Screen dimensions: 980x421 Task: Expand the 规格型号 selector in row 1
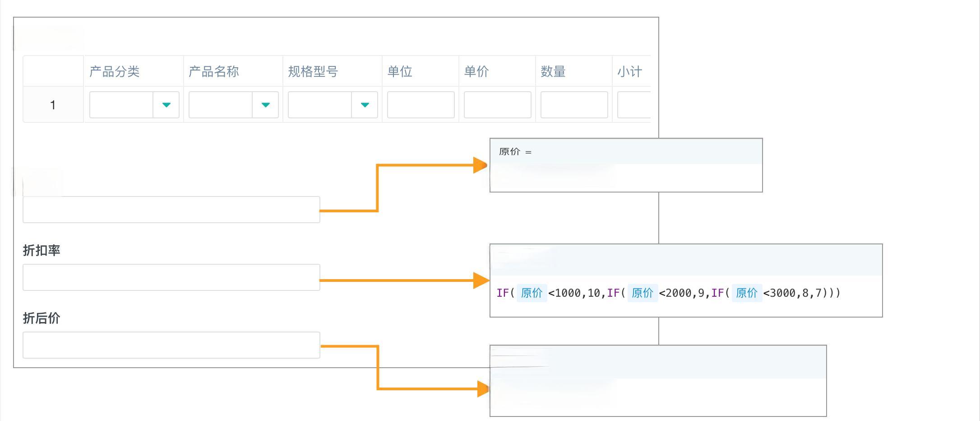[365, 105]
